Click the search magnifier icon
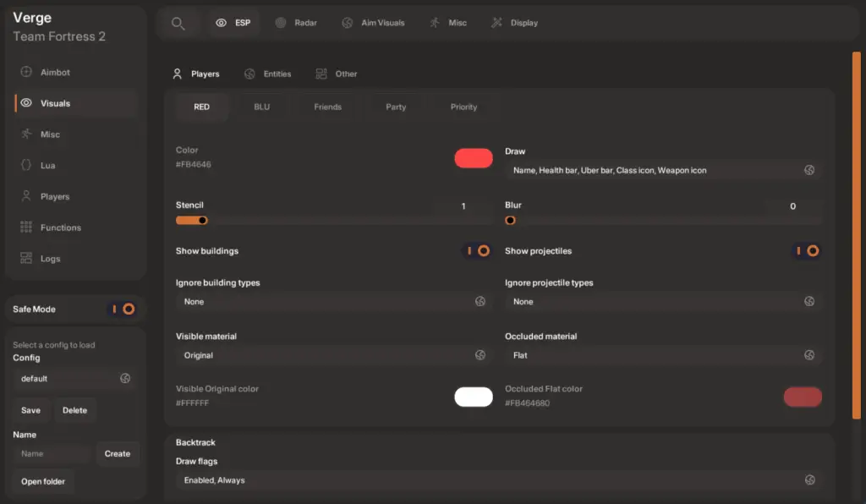866x504 pixels. click(x=178, y=23)
